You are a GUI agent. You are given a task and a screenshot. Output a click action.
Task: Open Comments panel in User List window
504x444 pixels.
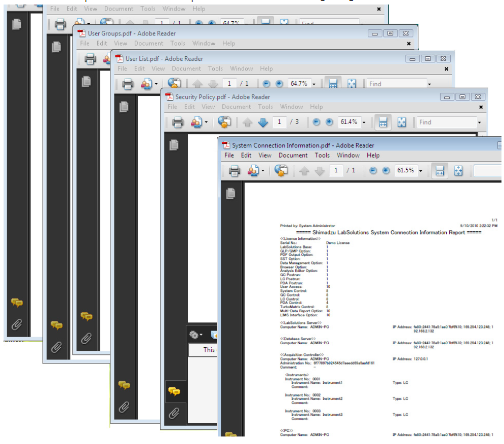click(x=124, y=385)
